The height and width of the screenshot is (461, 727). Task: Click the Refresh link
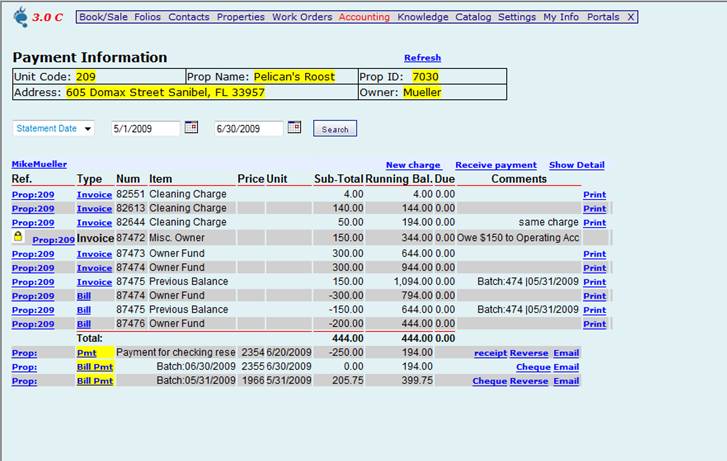pyautogui.click(x=422, y=58)
